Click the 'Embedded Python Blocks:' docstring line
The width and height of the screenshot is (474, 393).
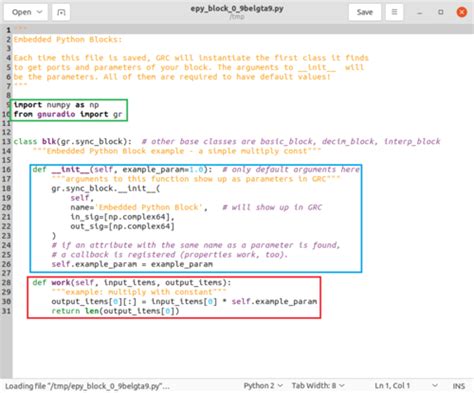pyautogui.click(x=68, y=39)
